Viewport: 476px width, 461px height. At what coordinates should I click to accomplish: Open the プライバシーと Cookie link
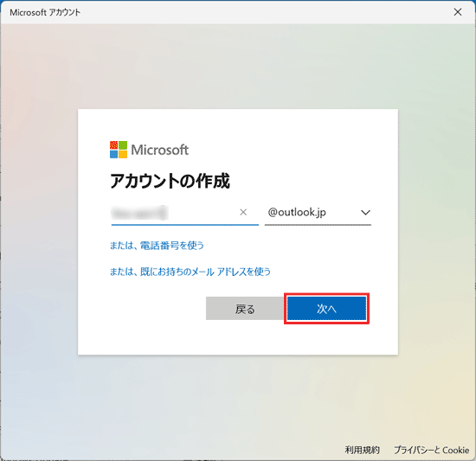tap(431, 450)
